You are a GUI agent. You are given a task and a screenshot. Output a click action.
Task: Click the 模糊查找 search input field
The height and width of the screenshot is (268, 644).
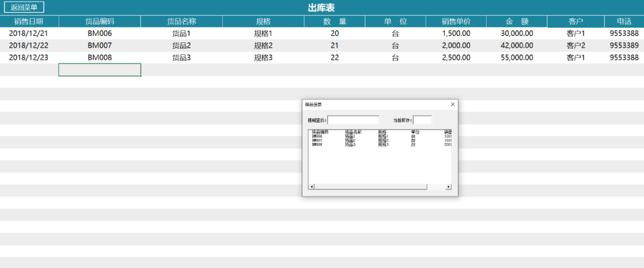point(353,120)
